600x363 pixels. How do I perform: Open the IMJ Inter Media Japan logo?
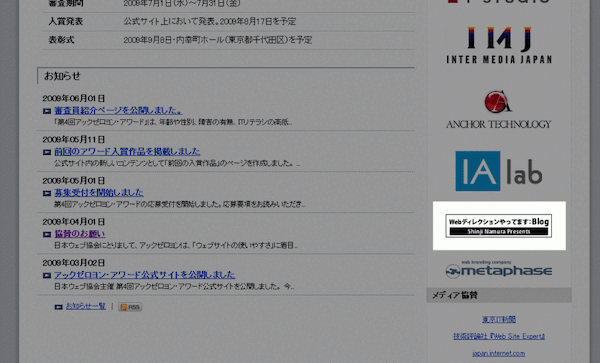(x=499, y=45)
